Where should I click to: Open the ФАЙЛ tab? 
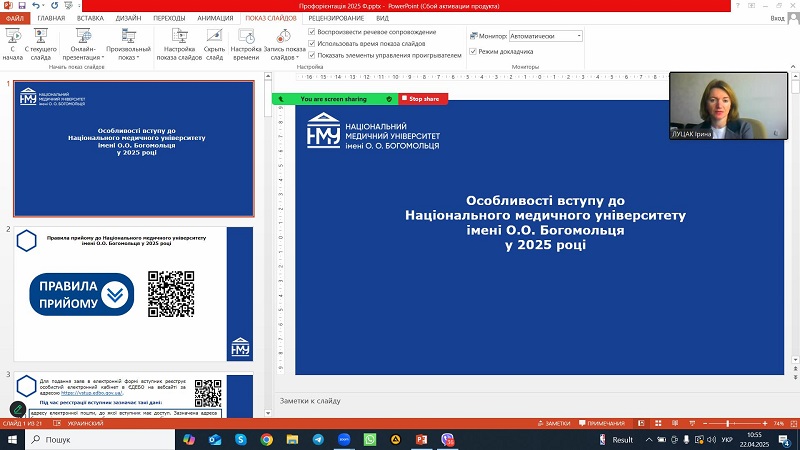(15, 18)
